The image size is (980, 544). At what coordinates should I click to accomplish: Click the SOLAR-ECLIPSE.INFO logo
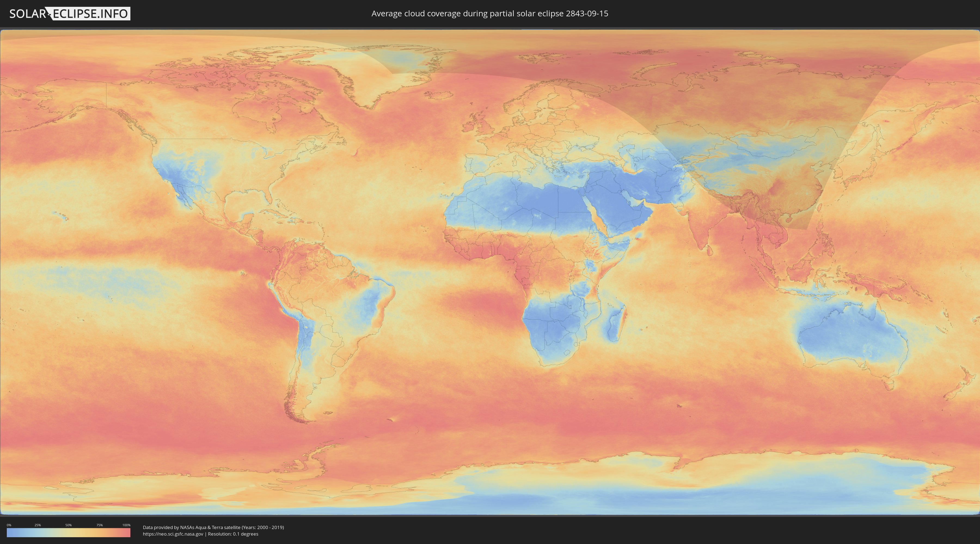point(70,14)
